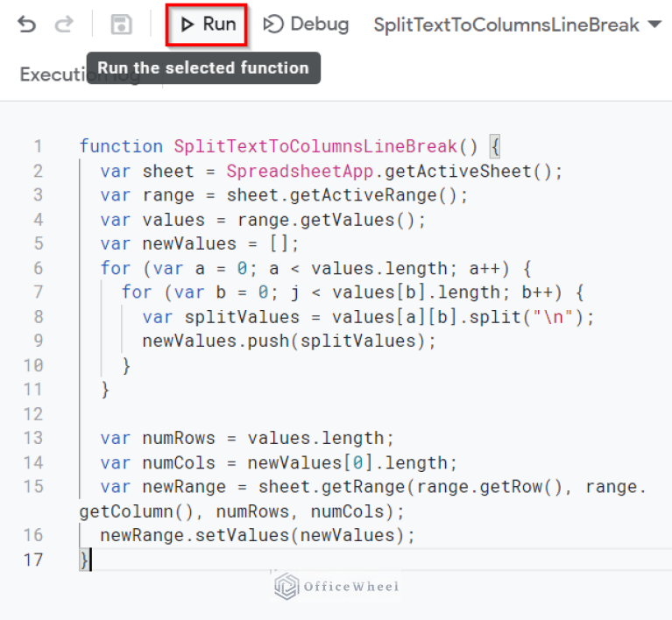Screen dimensions: 672x620
Task: Click the empty line 12 number
Action: (x=33, y=414)
